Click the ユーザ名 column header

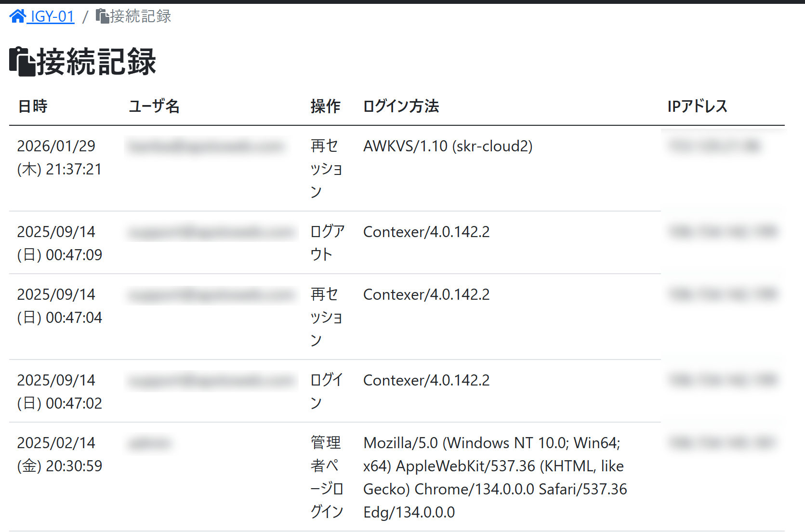click(x=154, y=106)
